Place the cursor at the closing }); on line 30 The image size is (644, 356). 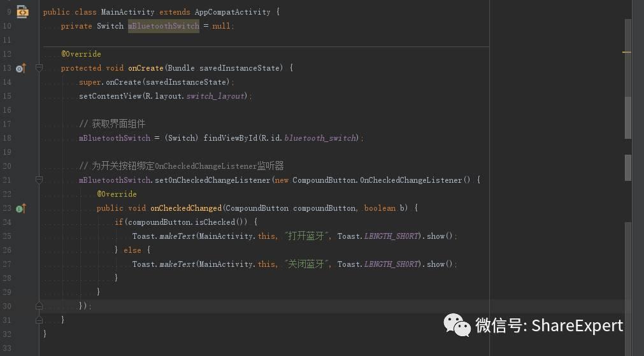(x=85, y=306)
